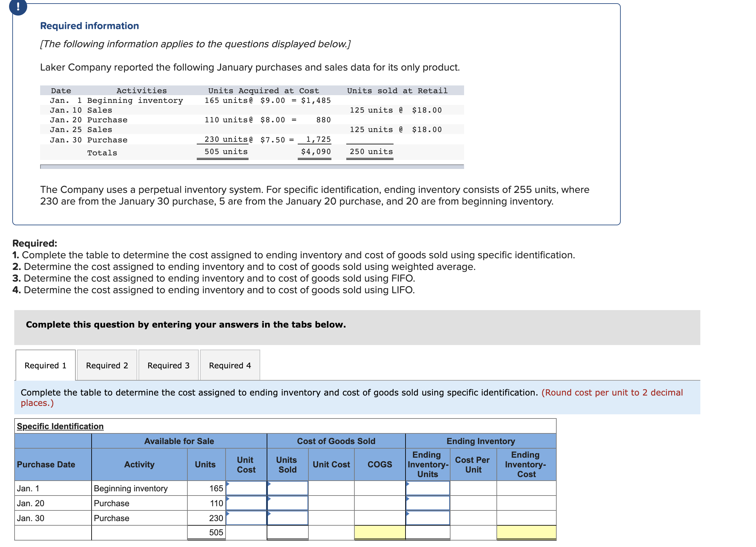Click the Required information heading

89,26
